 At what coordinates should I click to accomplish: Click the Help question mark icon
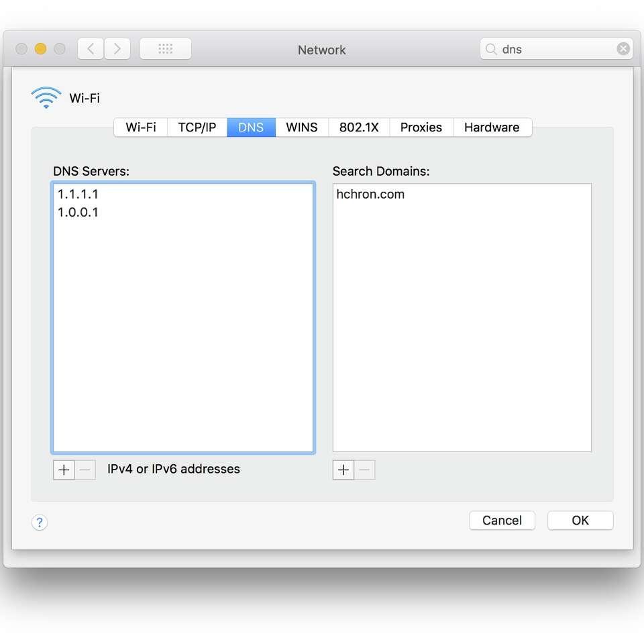click(x=40, y=523)
